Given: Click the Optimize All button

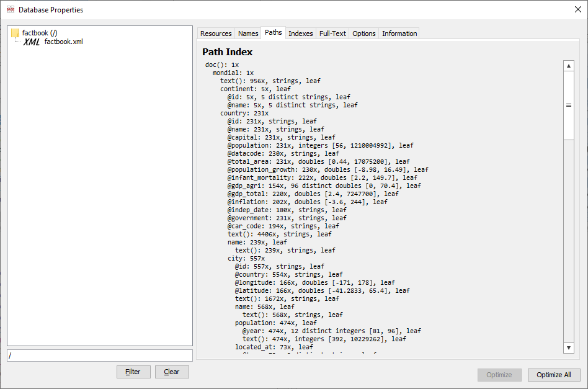Looking at the screenshot, I should pyautogui.click(x=554, y=375).
